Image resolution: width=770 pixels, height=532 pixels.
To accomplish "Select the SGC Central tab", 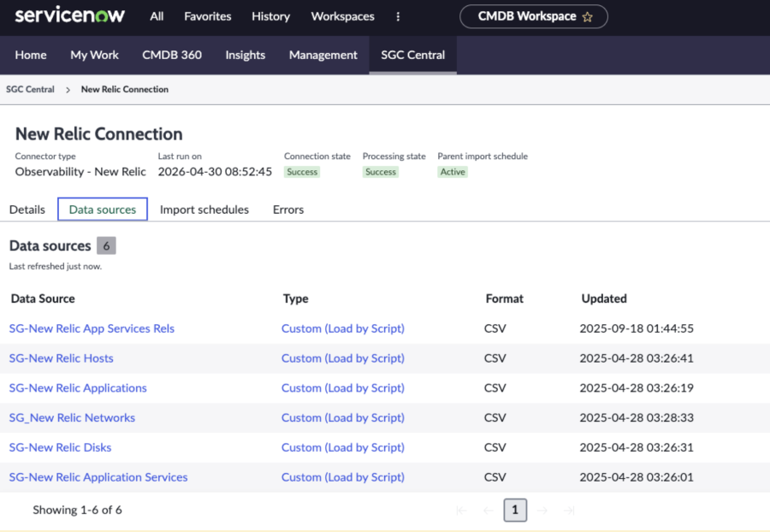I will (x=413, y=55).
